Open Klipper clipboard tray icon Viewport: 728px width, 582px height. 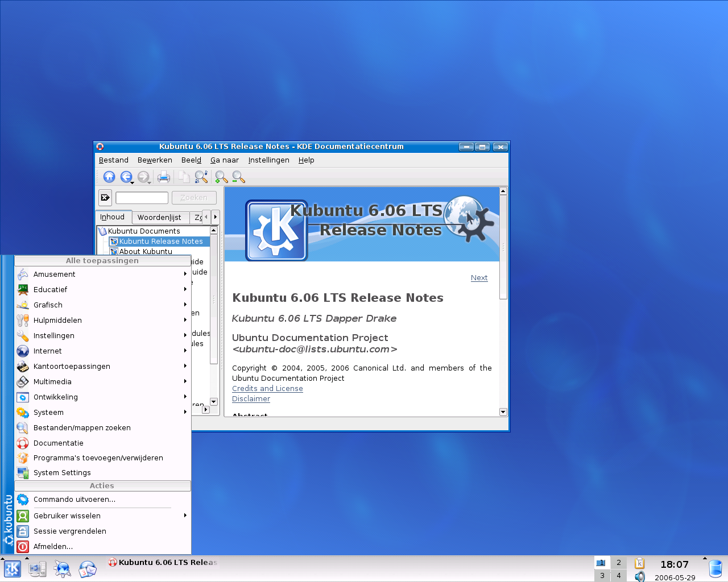[640, 563]
